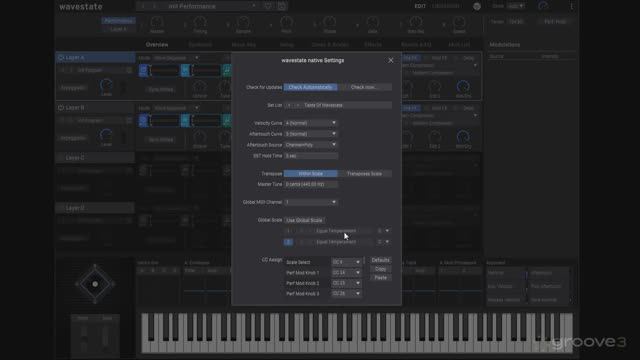Switch to LIBRARIAN view in main window
The height and width of the screenshot is (360, 640).
point(446,6)
